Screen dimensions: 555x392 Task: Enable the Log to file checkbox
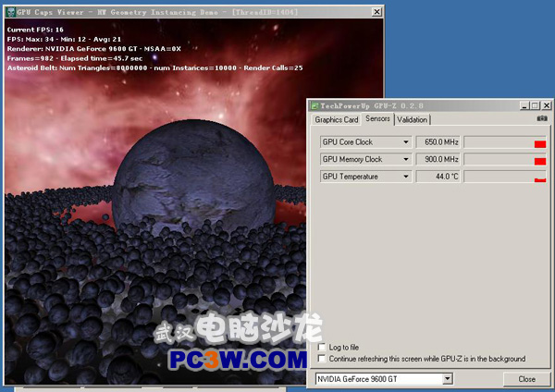(x=322, y=348)
